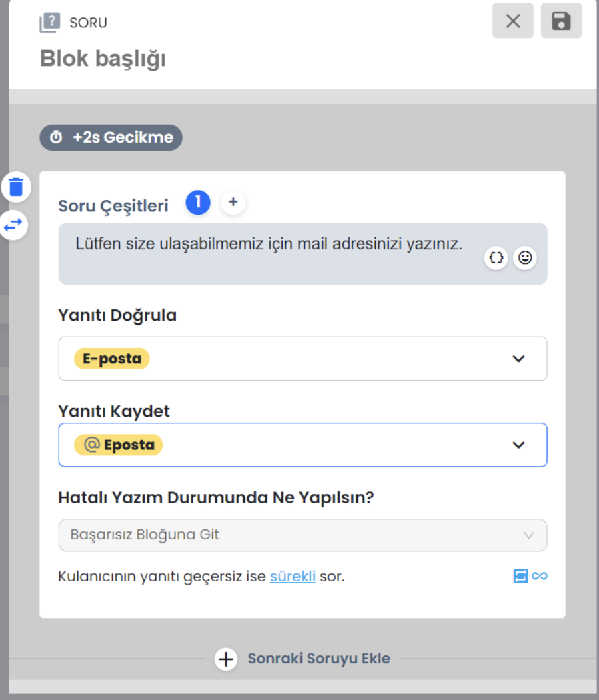Click the sürekli link
This screenshot has width=599, height=700.
tap(293, 577)
